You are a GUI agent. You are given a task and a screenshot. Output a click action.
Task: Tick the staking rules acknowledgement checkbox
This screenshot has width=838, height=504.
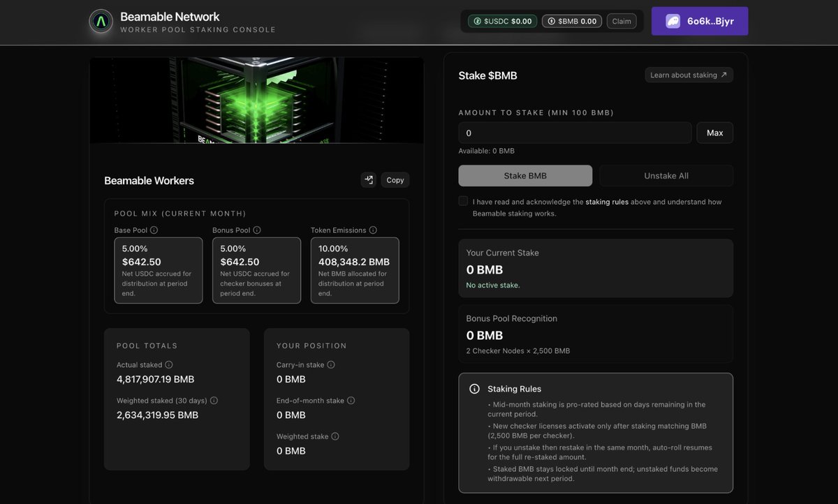pyautogui.click(x=463, y=201)
